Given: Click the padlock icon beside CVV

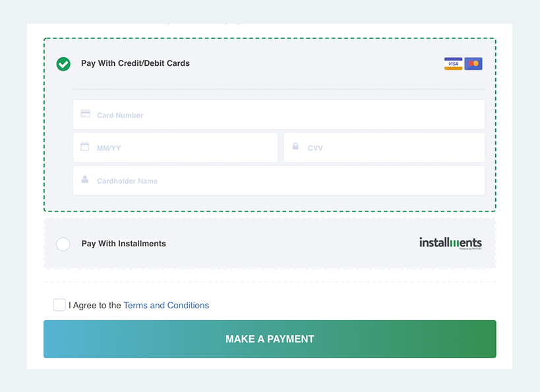Looking at the screenshot, I should pyautogui.click(x=295, y=146).
